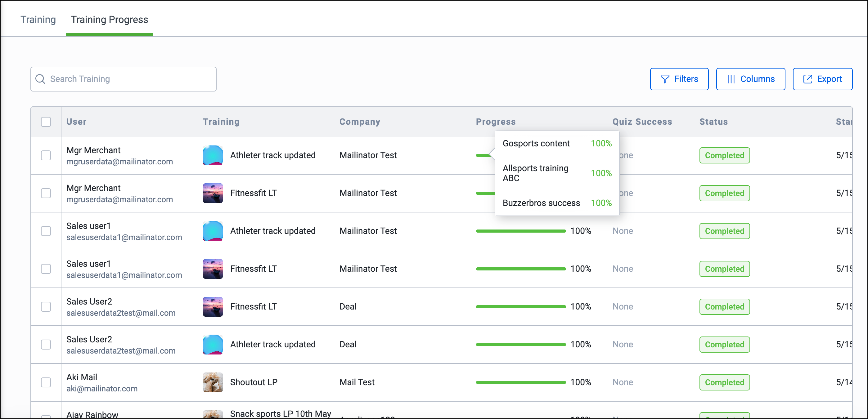Sort by the Training column header

click(221, 122)
